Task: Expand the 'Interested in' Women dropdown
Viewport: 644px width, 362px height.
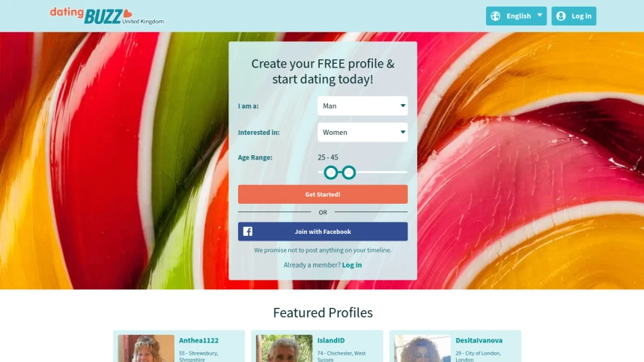Action: [362, 133]
